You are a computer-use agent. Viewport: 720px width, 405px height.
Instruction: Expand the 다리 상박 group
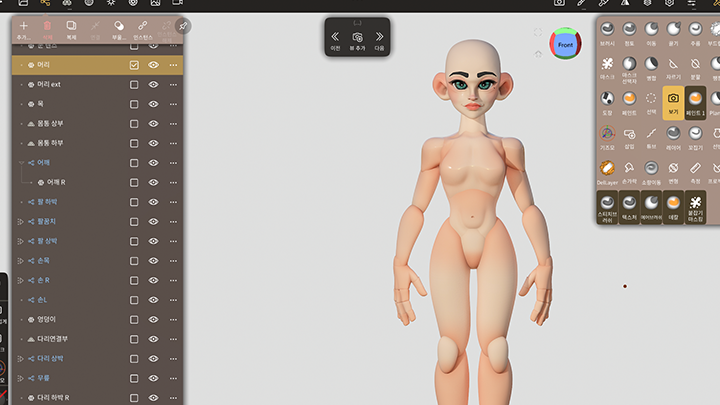click(x=21, y=359)
